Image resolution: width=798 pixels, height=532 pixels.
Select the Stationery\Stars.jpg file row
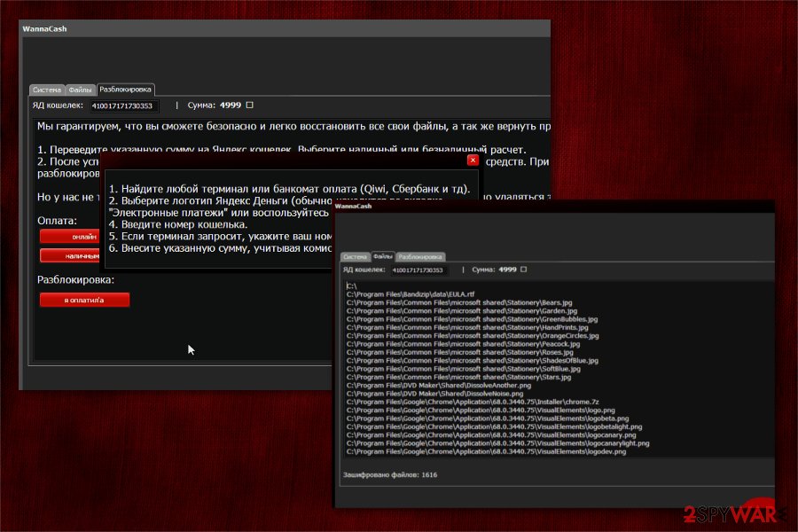tap(458, 377)
